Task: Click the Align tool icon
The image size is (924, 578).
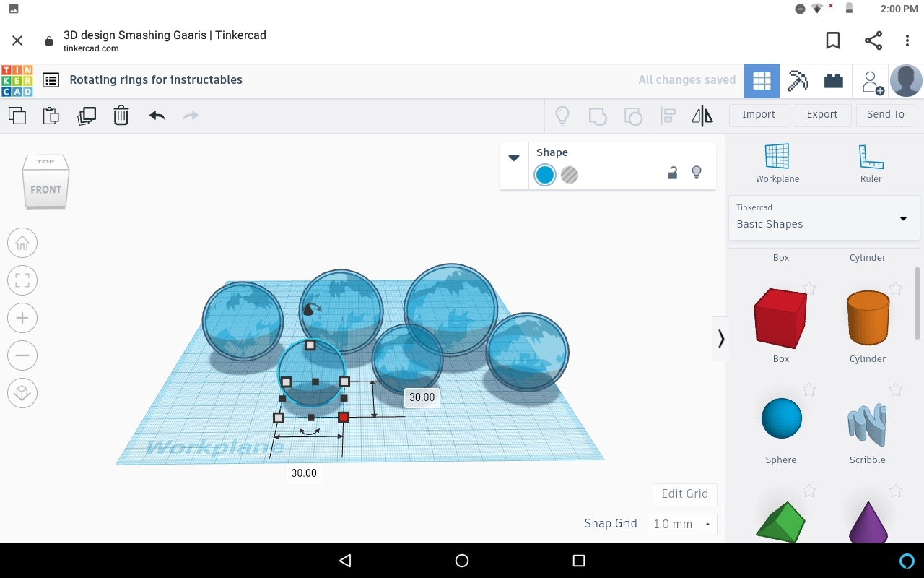Action: click(x=668, y=116)
